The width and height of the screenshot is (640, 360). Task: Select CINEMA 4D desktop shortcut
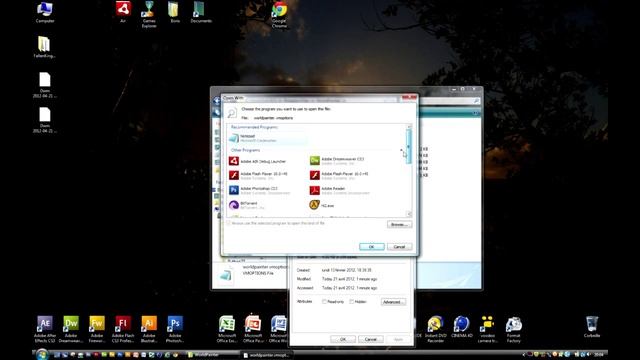(462, 327)
